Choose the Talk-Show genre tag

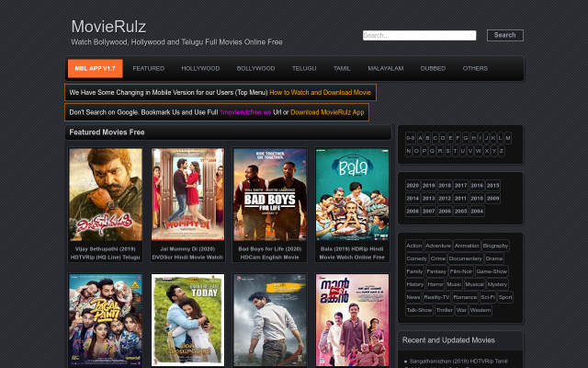point(420,310)
